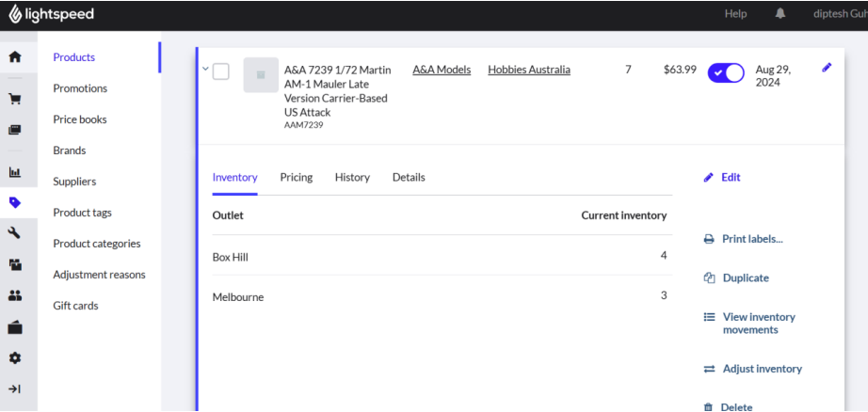Viewport: 868px width, 412px height.
Task: Select the A&A 7239 product checkbox
Action: click(221, 71)
